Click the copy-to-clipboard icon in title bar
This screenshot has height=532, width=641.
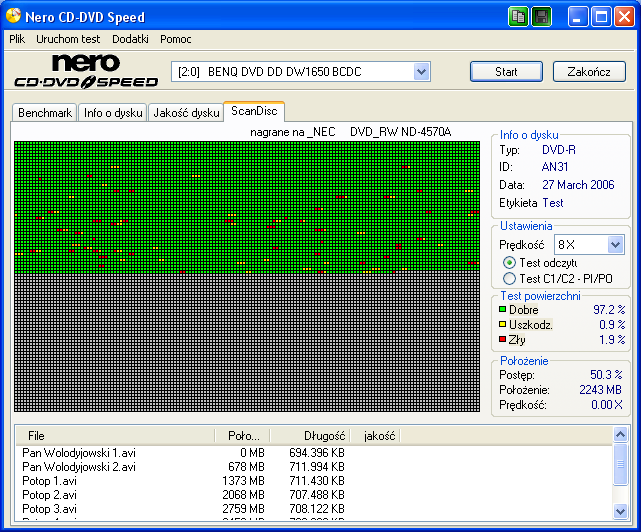point(518,17)
